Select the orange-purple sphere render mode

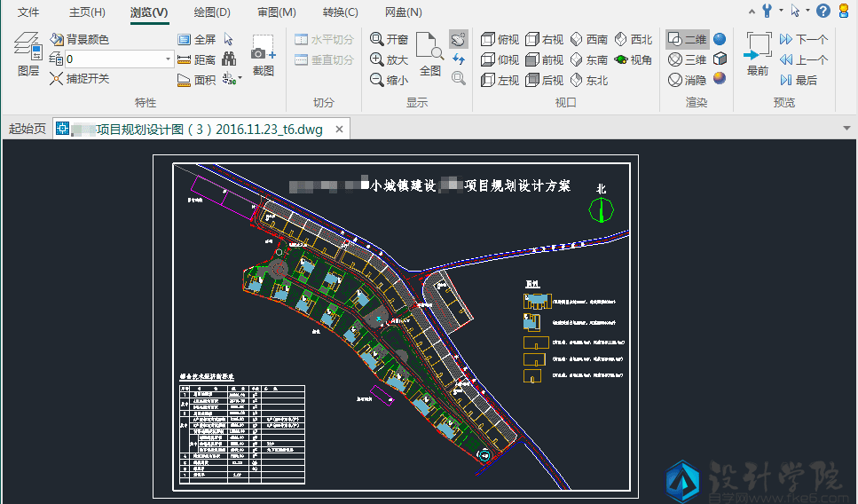720,78
